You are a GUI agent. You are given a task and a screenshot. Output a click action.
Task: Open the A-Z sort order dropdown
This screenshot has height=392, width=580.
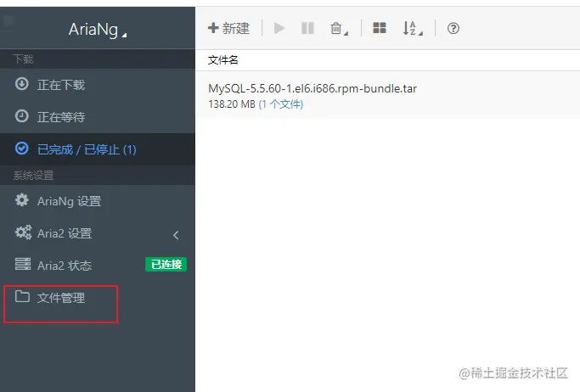(x=413, y=29)
